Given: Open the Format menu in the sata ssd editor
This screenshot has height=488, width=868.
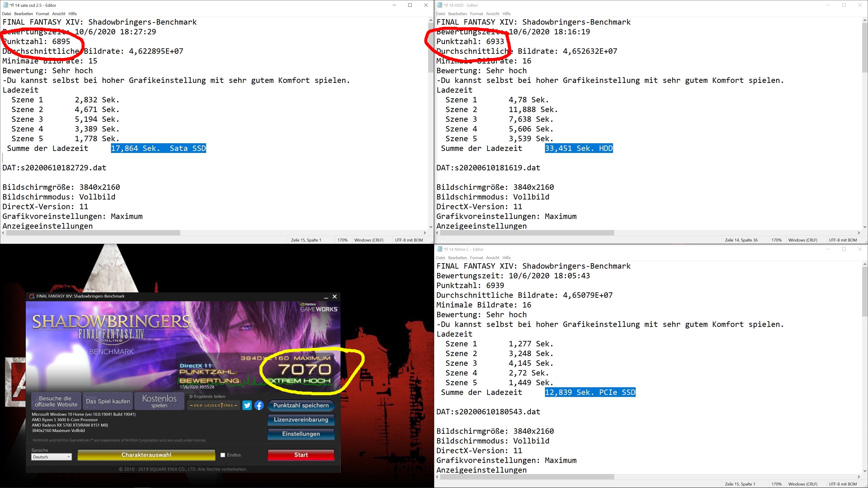Looking at the screenshot, I should click(x=42, y=14).
